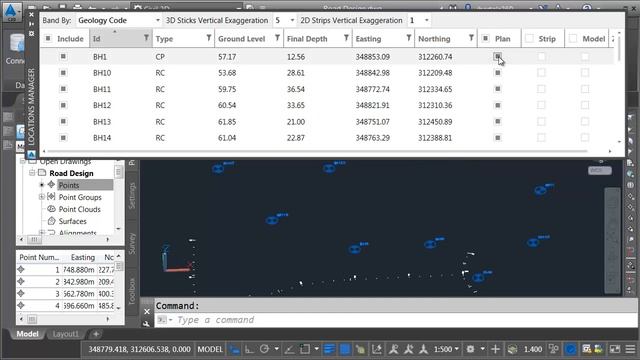Toggle polar tracking status icon
This screenshot has width=640, height=360.
(x=264, y=349)
